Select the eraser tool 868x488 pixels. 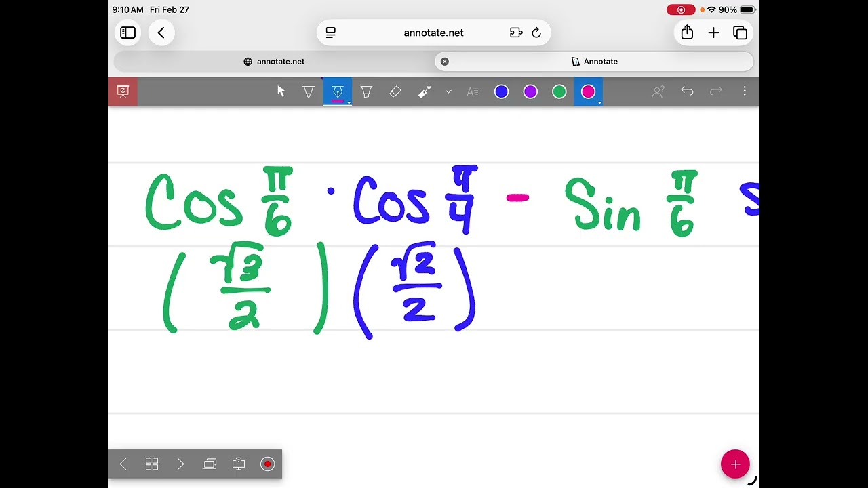click(x=395, y=91)
